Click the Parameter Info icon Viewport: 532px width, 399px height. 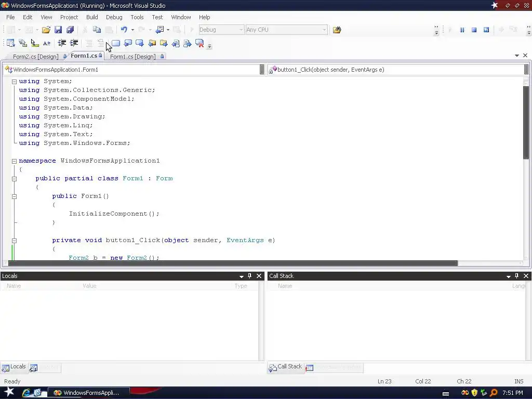click(x=23, y=43)
